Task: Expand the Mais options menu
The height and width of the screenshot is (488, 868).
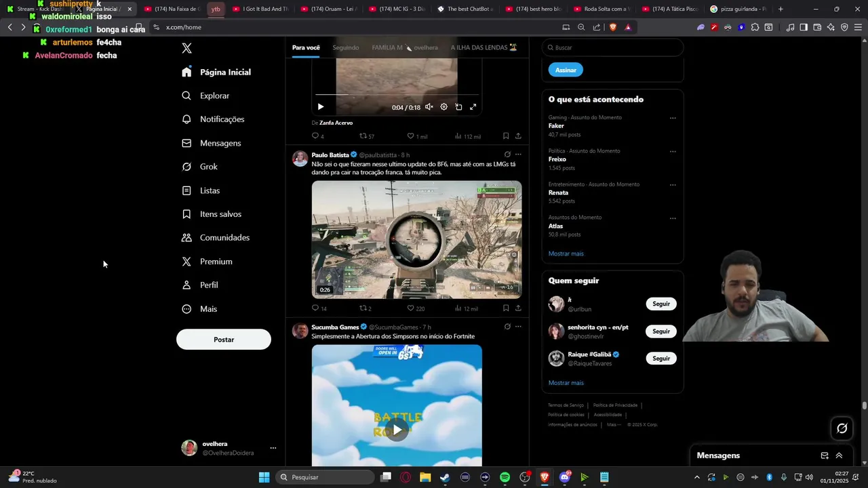Action: (199, 309)
